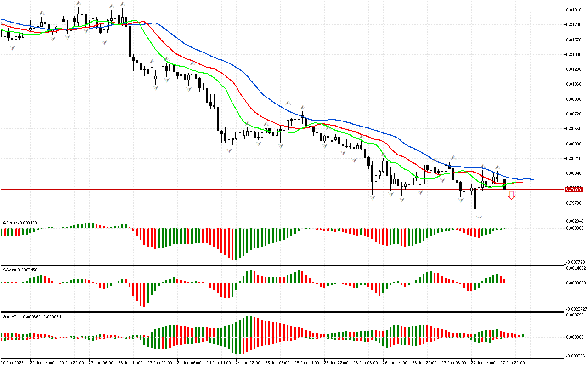Click the right end of the blue Alligator line
The width and height of the screenshot is (588, 368).
click(x=533, y=179)
